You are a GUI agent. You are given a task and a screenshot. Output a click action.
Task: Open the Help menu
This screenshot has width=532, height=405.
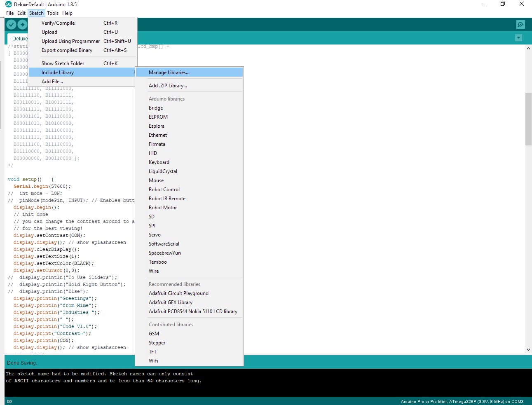67,13
